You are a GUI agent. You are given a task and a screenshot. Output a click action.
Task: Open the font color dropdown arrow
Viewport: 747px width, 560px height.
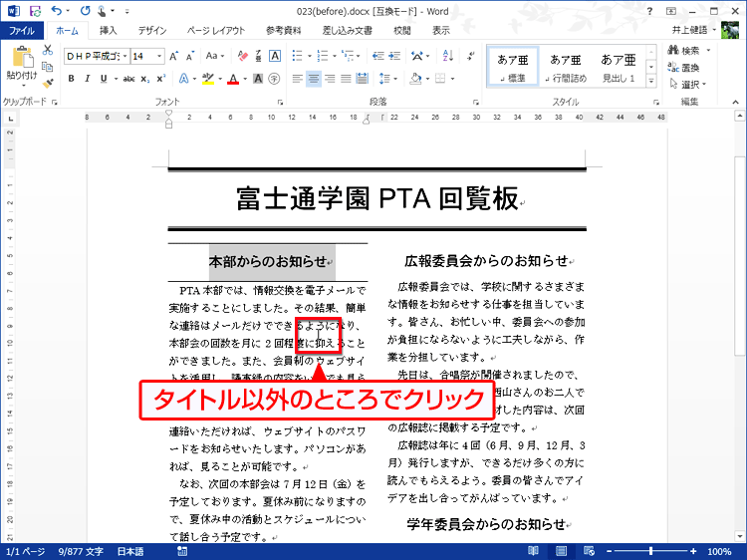245,79
